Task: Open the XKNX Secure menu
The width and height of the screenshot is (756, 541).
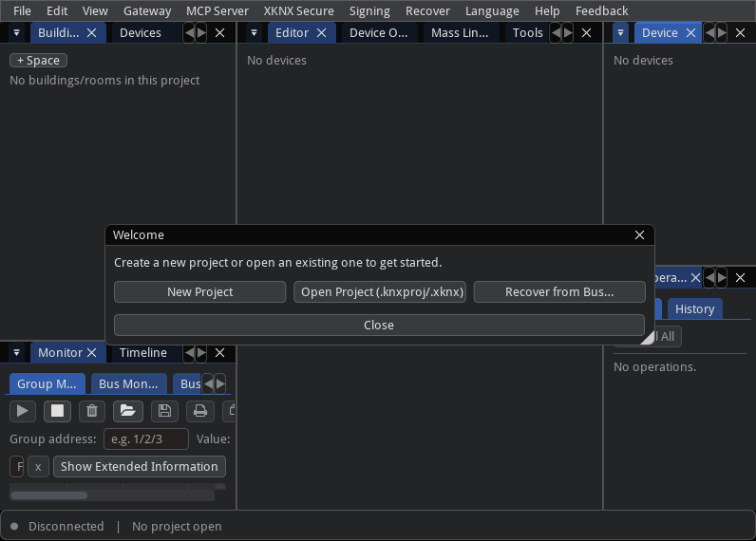Action: [x=298, y=10]
